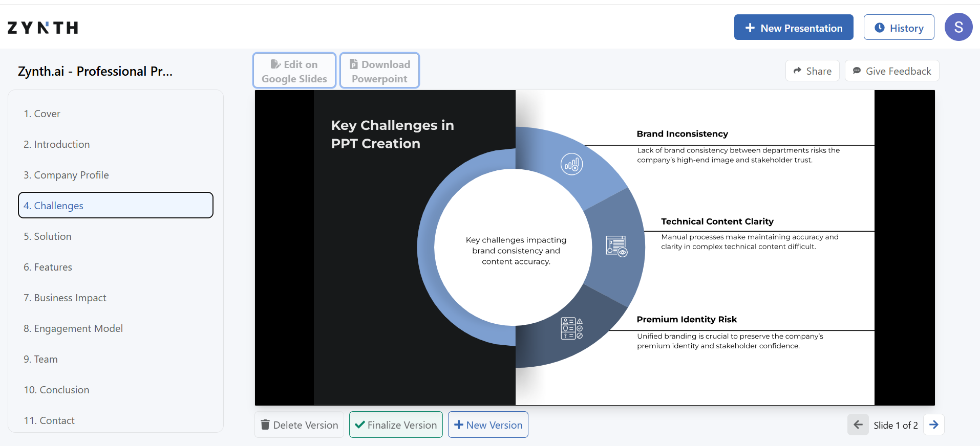980x446 pixels.
Task: Open Give Feedback
Action: [891, 71]
